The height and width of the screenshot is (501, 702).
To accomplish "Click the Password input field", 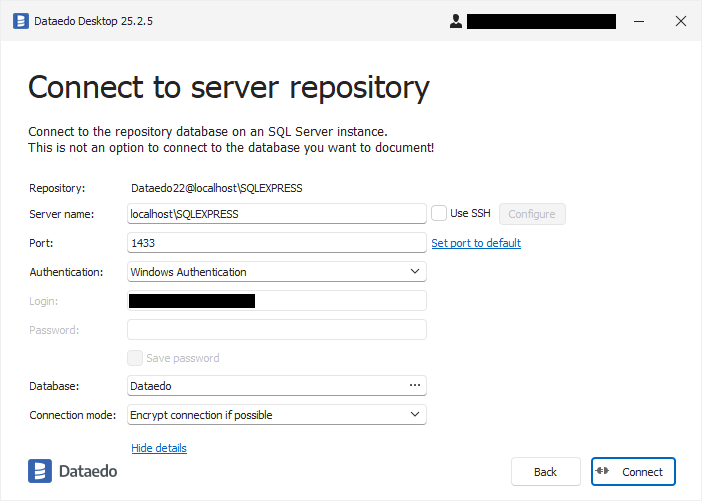I will 277,330.
